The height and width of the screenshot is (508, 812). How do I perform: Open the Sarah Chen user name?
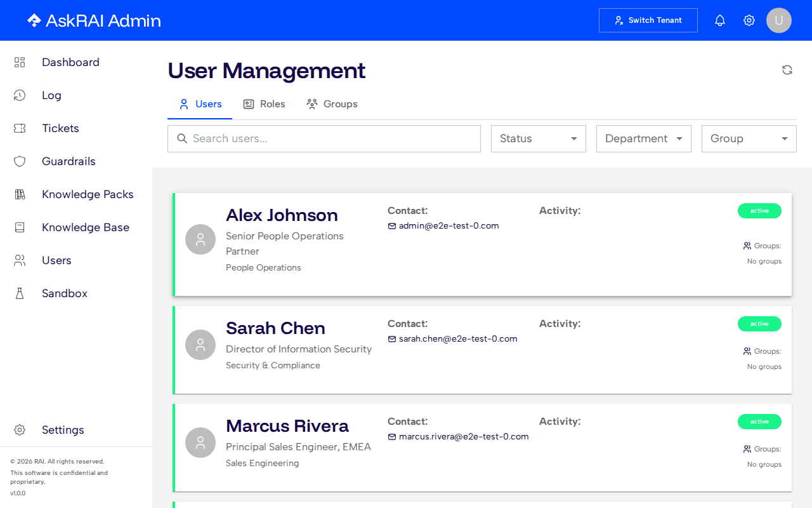coord(275,328)
